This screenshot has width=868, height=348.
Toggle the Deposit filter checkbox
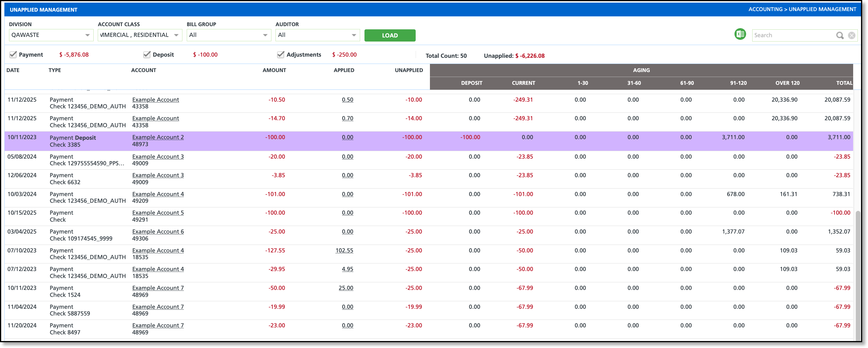coord(147,55)
